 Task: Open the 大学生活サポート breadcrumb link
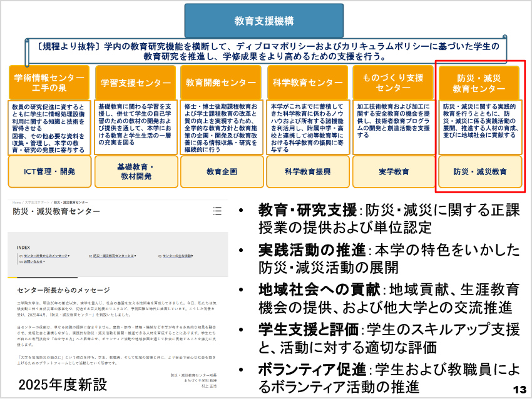pyautogui.click(x=37, y=203)
